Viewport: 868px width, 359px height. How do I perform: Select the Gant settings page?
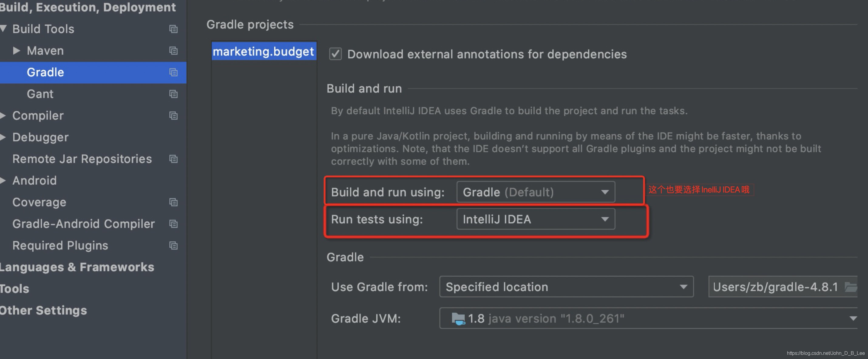tap(40, 94)
